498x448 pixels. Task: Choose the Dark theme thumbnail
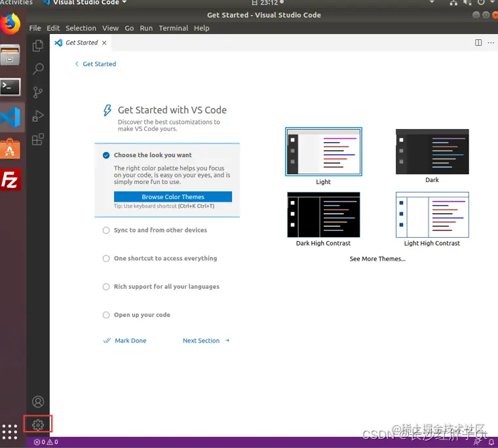click(432, 151)
